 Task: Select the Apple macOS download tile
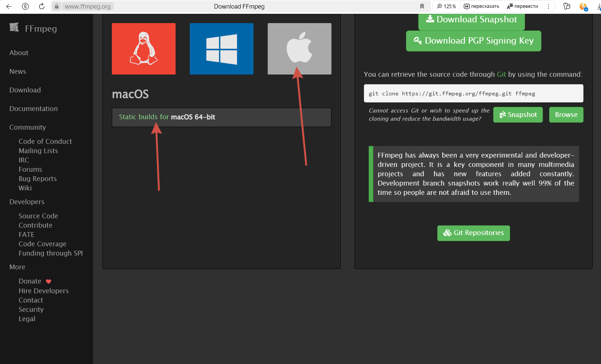point(299,49)
